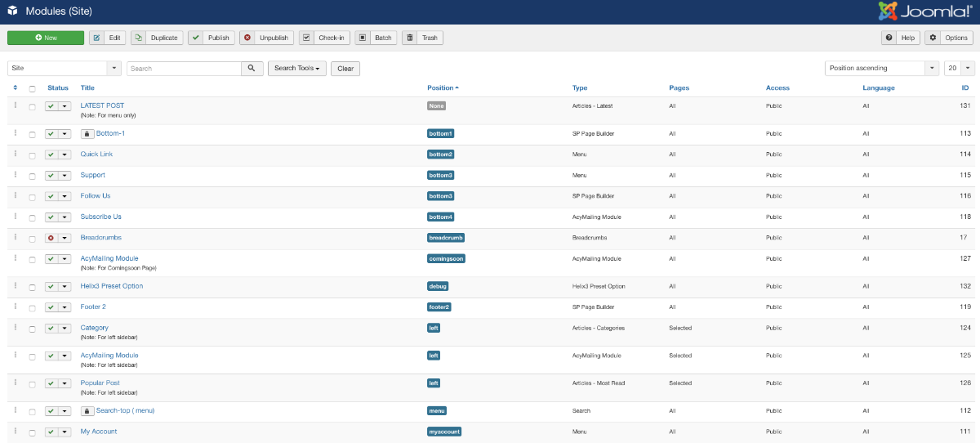
Task: Open the Subscribe Us module link
Action: pos(101,217)
